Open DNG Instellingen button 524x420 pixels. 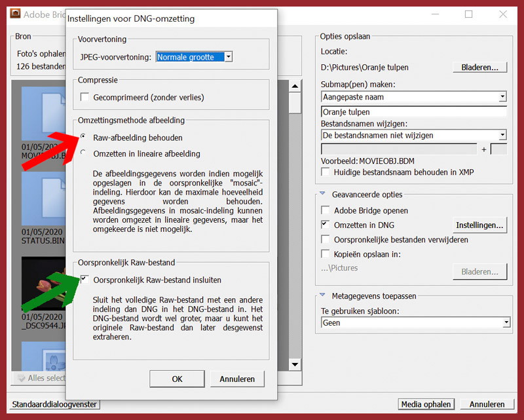point(479,225)
